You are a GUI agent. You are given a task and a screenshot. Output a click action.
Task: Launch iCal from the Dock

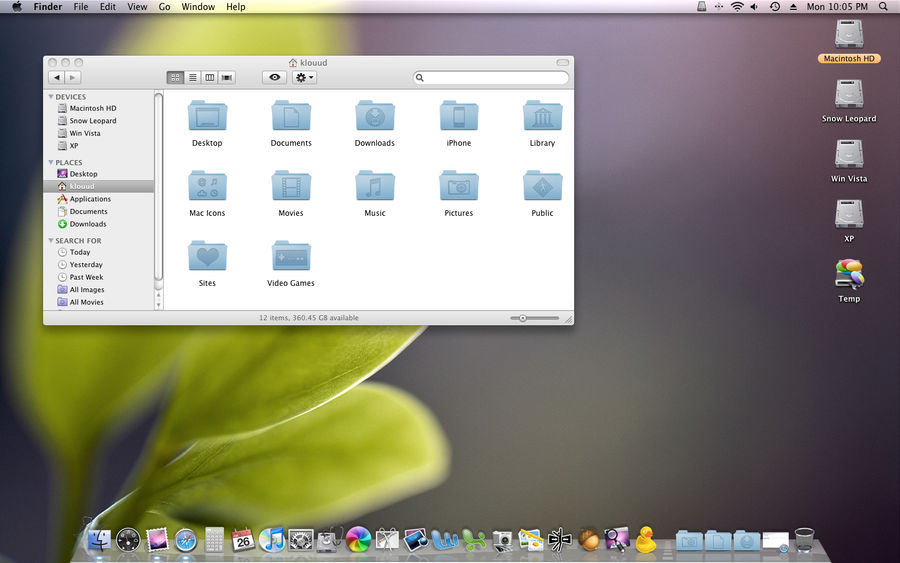[243, 540]
